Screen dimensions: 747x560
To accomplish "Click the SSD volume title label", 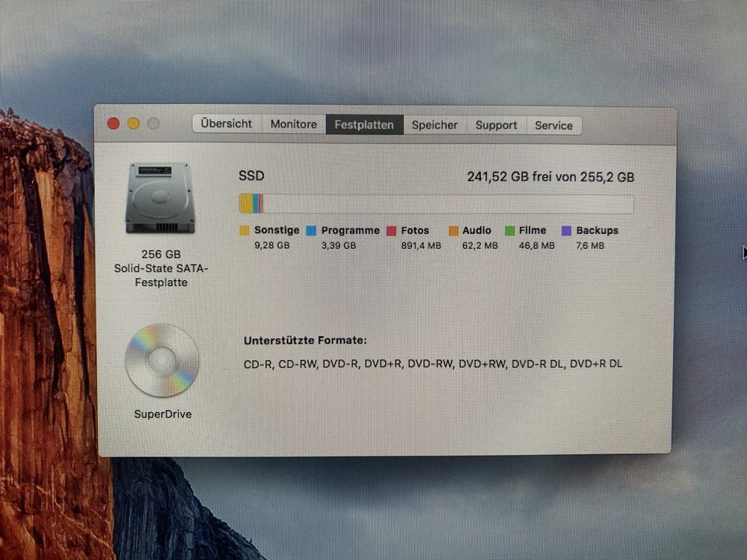I will tap(251, 176).
